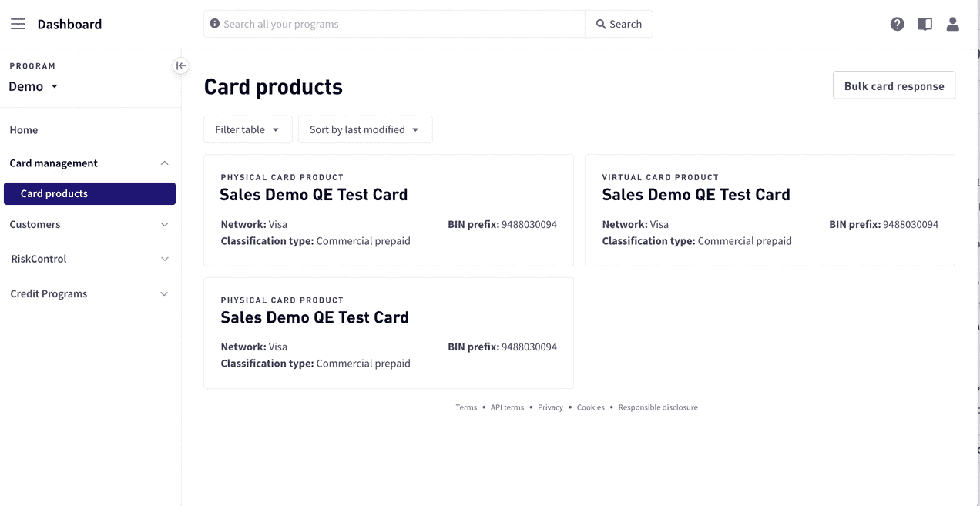
Task: Open the Privacy link in the footer
Action: click(550, 407)
